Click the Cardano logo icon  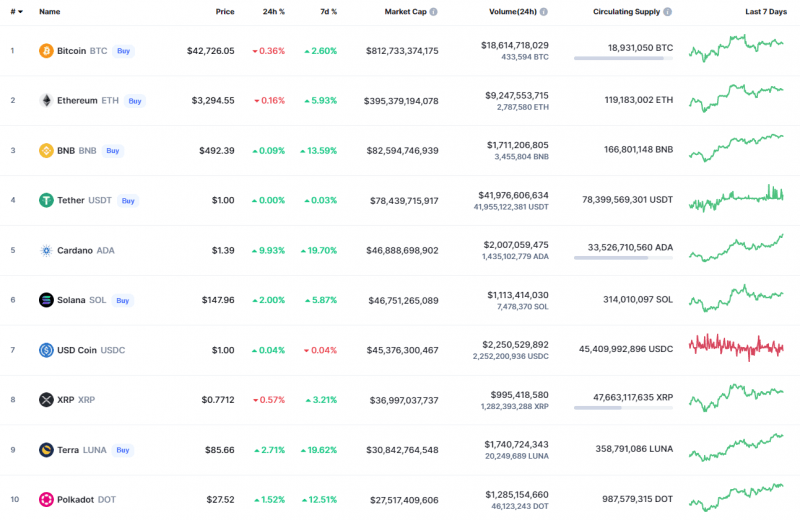46,250
